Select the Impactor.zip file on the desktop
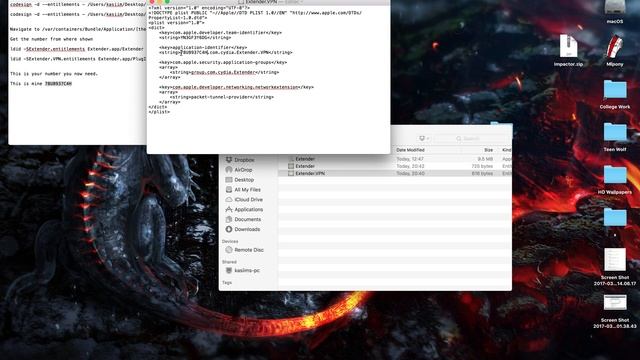The image size is (640, 360). [569, 51]
